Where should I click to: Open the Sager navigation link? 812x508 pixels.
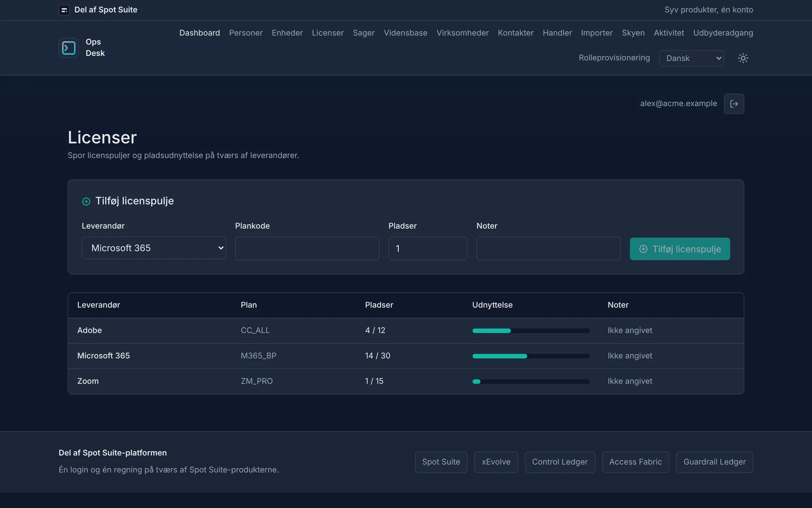(x=364, y=33)
